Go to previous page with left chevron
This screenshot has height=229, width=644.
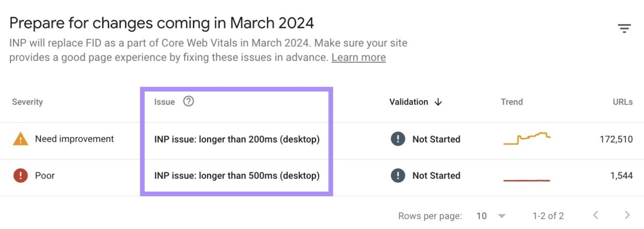tap(596, 215)
